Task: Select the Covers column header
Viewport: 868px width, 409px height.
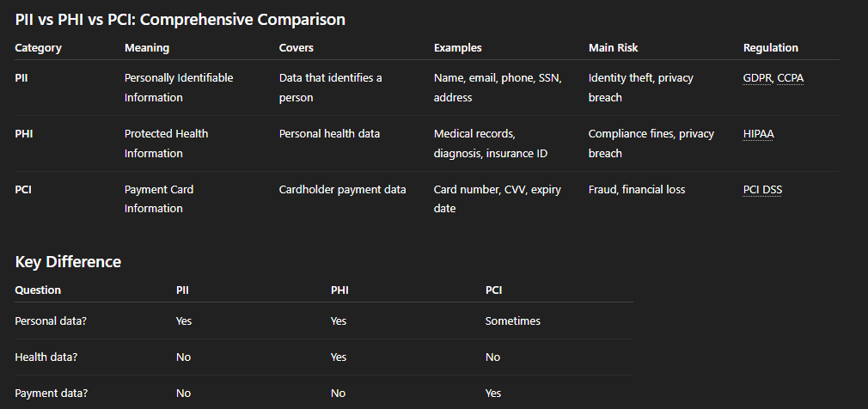Action: click(296, 48)
